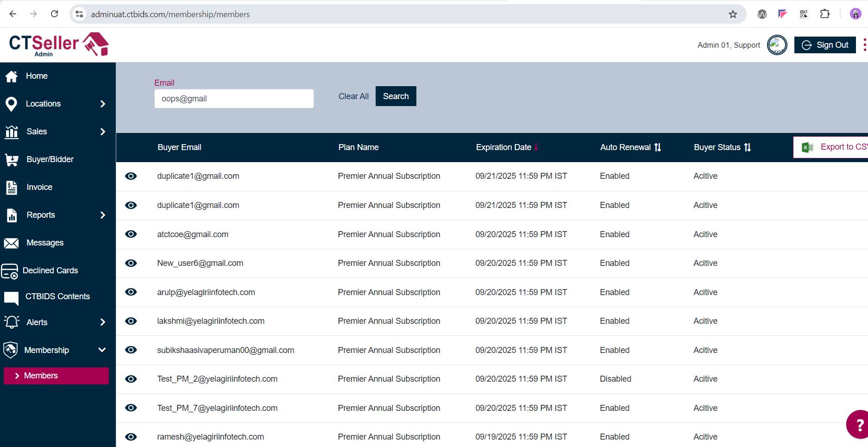Open the browser Extensions puzzle icon

coord(824,14)
